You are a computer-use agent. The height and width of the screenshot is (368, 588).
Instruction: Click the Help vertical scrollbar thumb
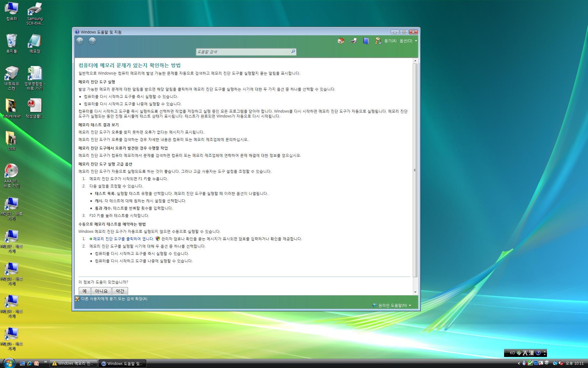coord(415,170)
